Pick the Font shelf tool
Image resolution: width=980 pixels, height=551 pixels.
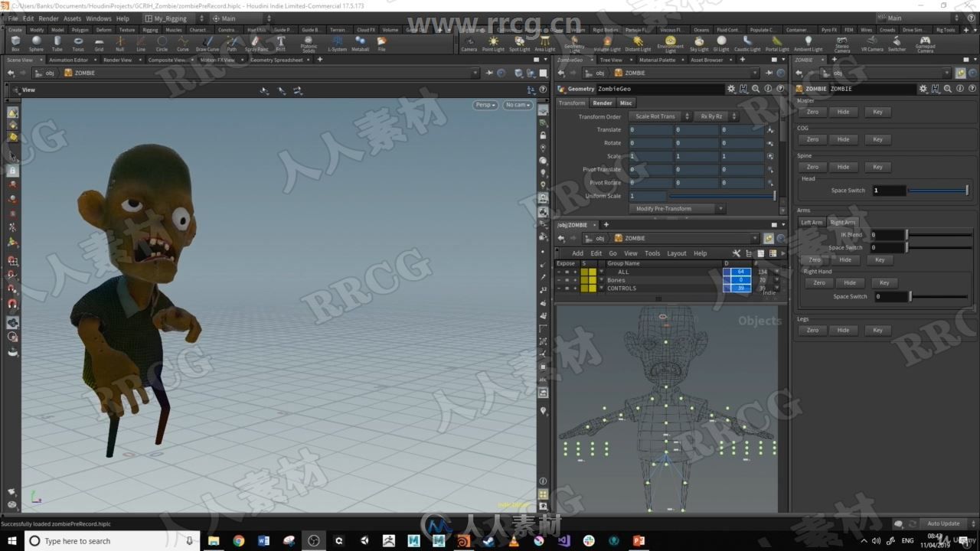click(281, 43)
